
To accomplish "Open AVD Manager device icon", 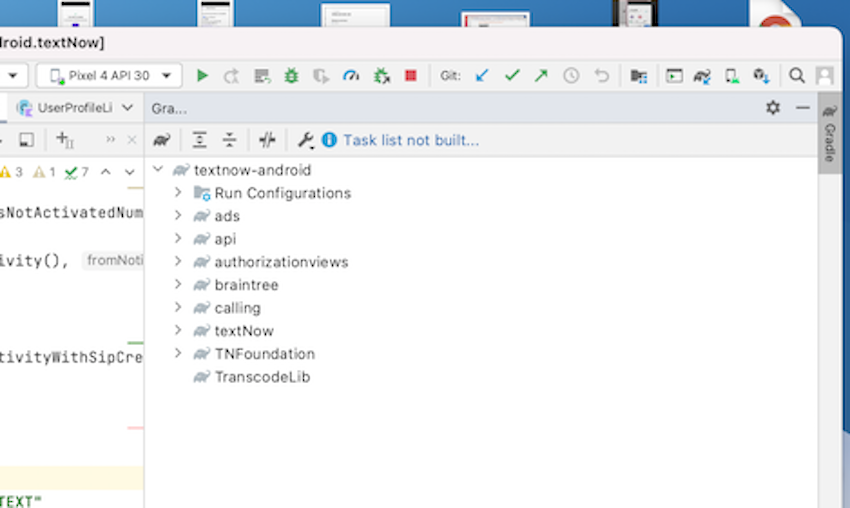I will point(732,76).
